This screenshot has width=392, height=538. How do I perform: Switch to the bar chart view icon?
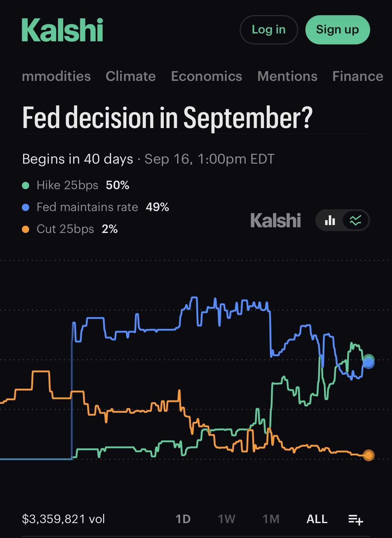coord(330,220)
